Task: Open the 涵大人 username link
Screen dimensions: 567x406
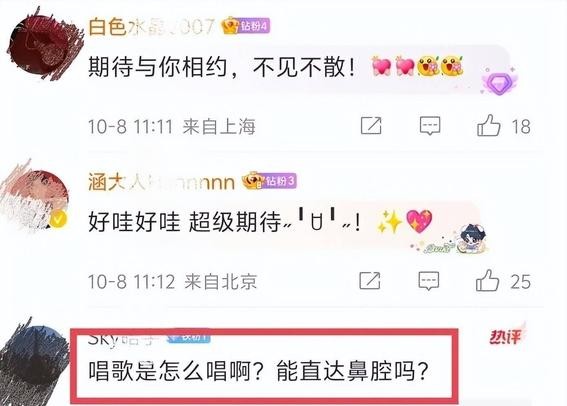Action: point(161,181)
